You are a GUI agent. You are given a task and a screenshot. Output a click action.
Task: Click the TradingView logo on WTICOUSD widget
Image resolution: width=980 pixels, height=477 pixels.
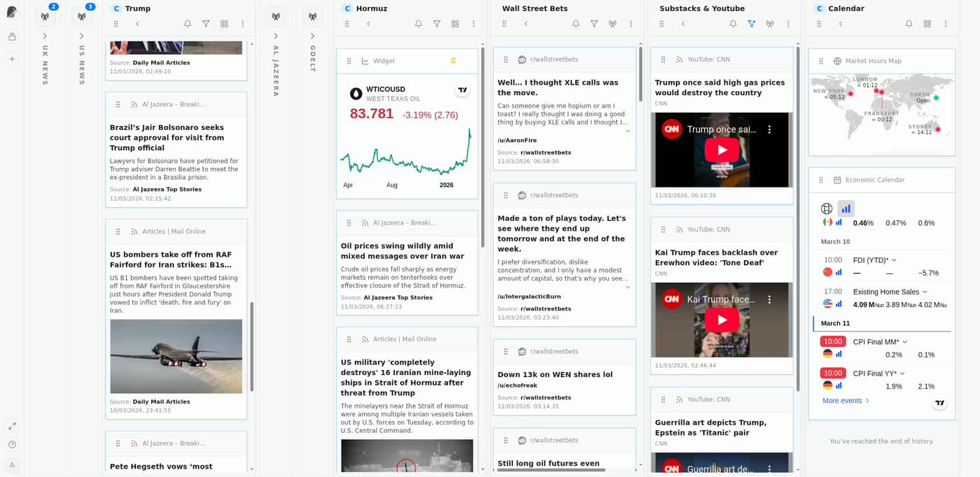(463, 90)
